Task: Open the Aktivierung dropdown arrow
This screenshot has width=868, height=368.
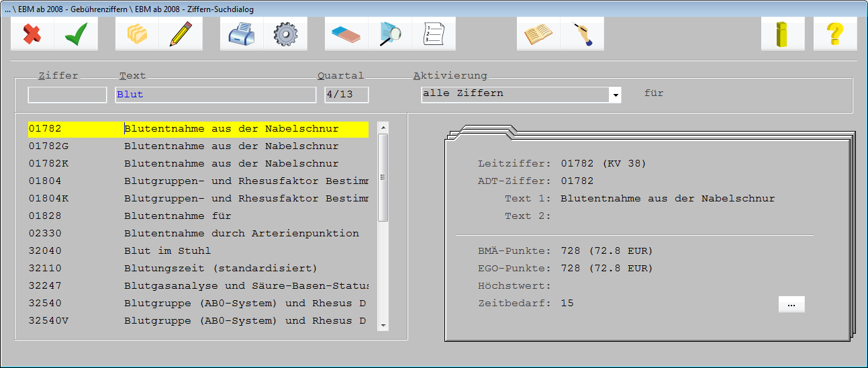Action: (615, 95)
